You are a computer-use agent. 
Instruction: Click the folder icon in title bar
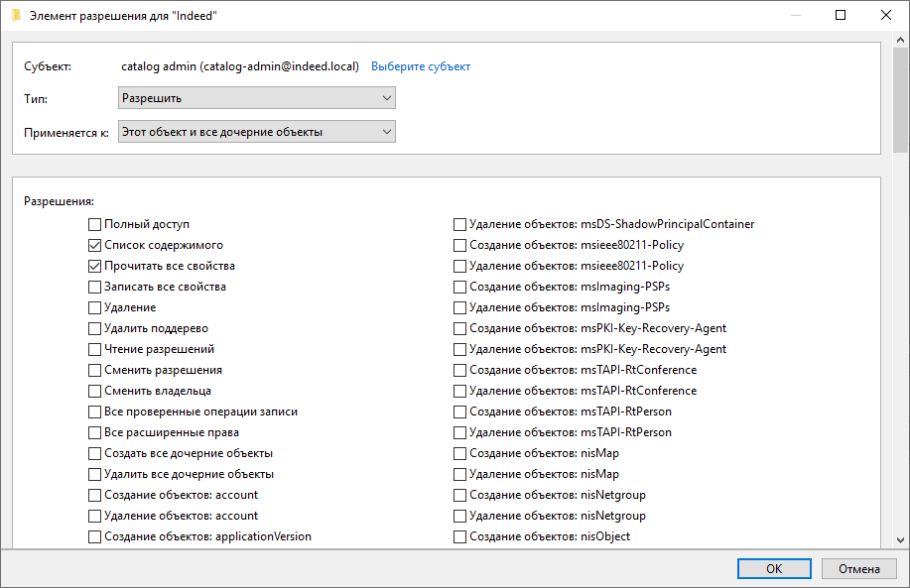point(16,15)
